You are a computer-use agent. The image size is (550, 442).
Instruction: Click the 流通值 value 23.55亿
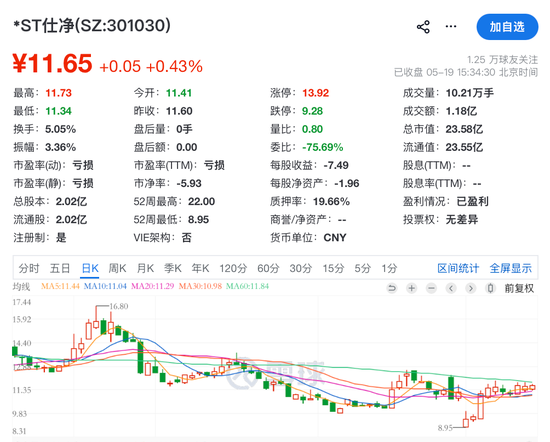coord(464,147)
